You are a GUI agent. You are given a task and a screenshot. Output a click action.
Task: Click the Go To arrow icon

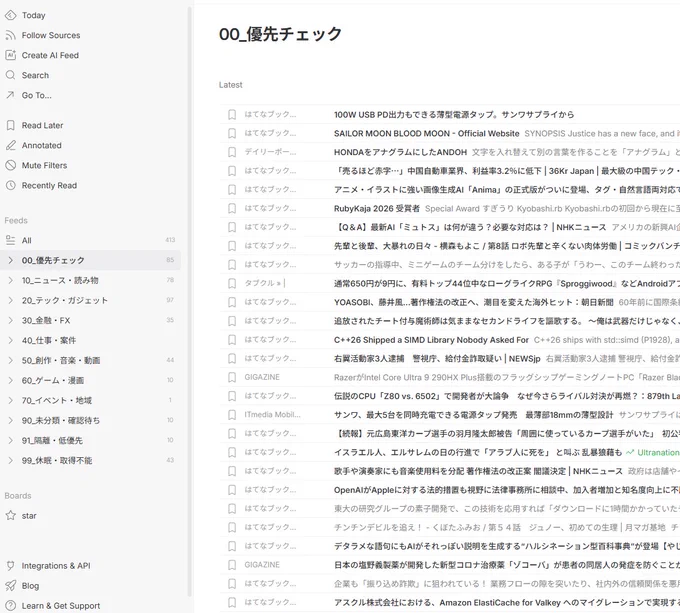pos(10,95)
